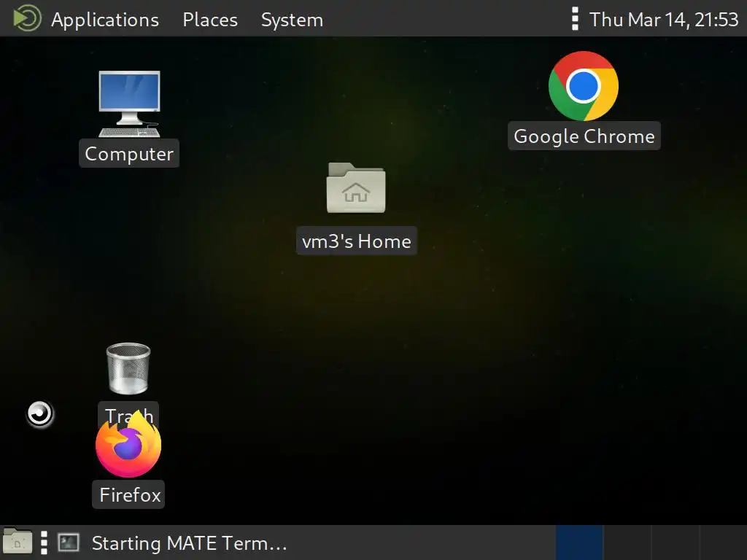Click the terminal icon in the taskbar

(68, 542)
